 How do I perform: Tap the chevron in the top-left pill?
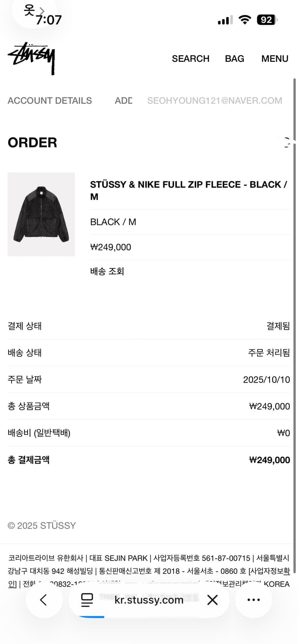tap(42, 11)
